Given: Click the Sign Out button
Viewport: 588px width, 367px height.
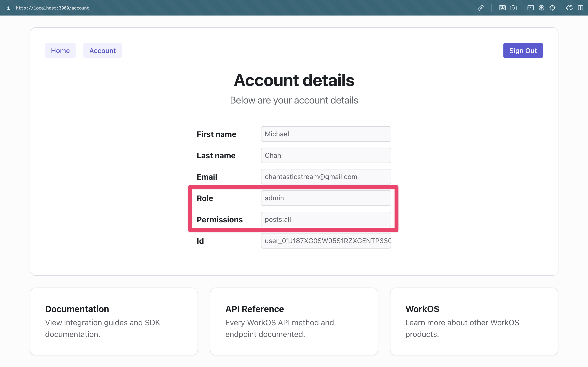Looking at the screenshot, I should (523, 50).
